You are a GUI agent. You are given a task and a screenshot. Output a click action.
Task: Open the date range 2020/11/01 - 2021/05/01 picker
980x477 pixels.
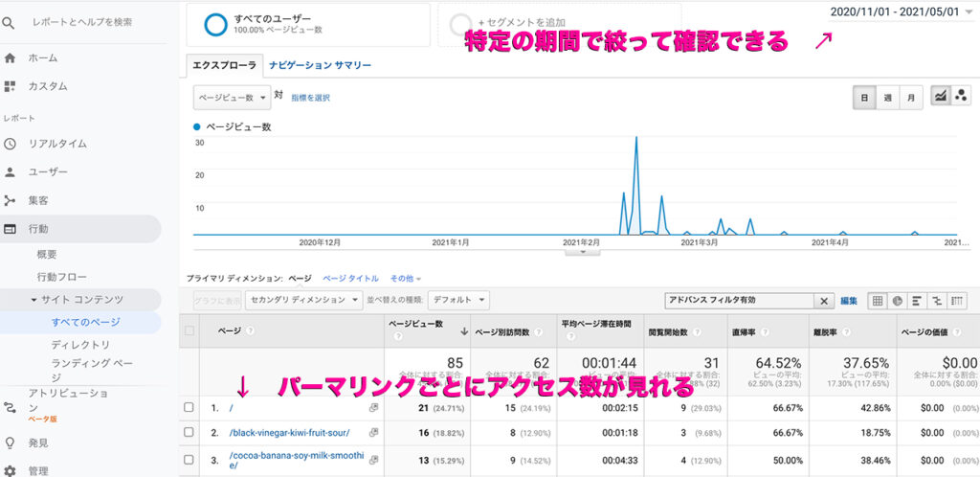[902, 11]
